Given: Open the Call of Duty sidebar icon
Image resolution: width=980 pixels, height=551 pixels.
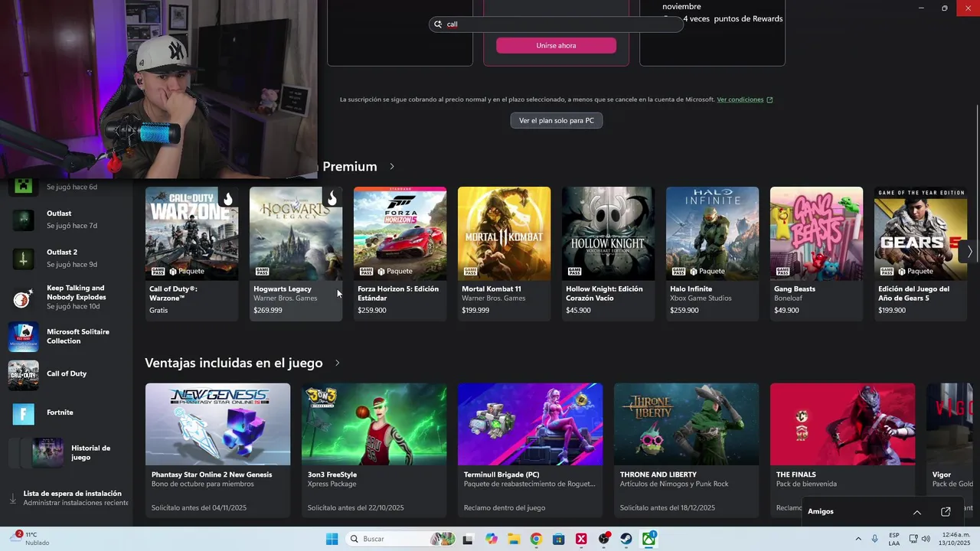Looking at the screenshot, I should coord(23,375).
